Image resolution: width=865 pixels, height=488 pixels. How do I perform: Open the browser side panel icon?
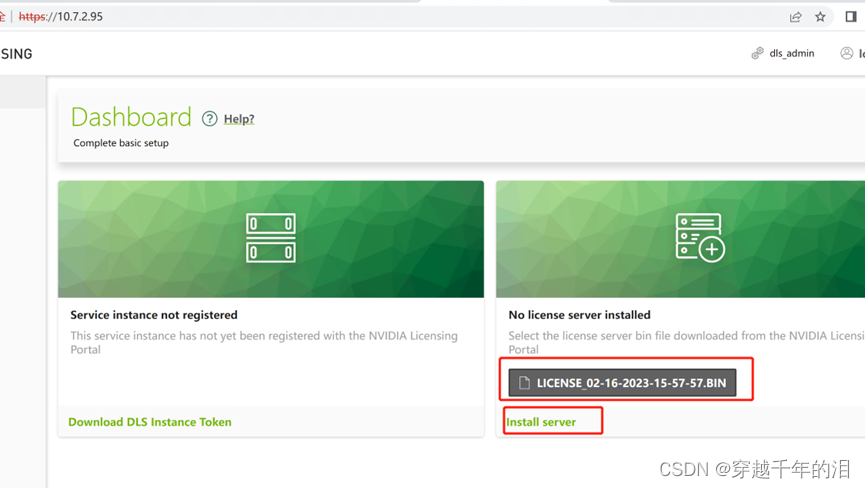pyautogui.click(x=851, y=17)
